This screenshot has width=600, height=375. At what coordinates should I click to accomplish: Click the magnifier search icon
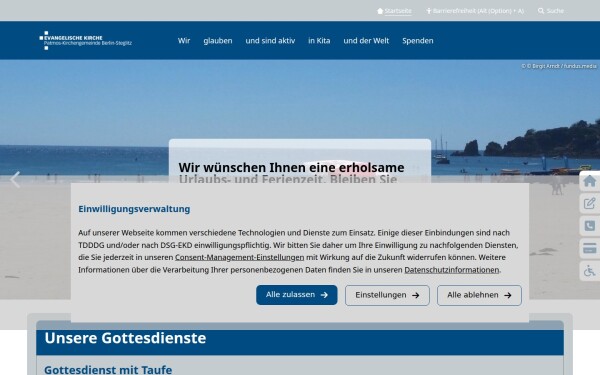point(541,11)
